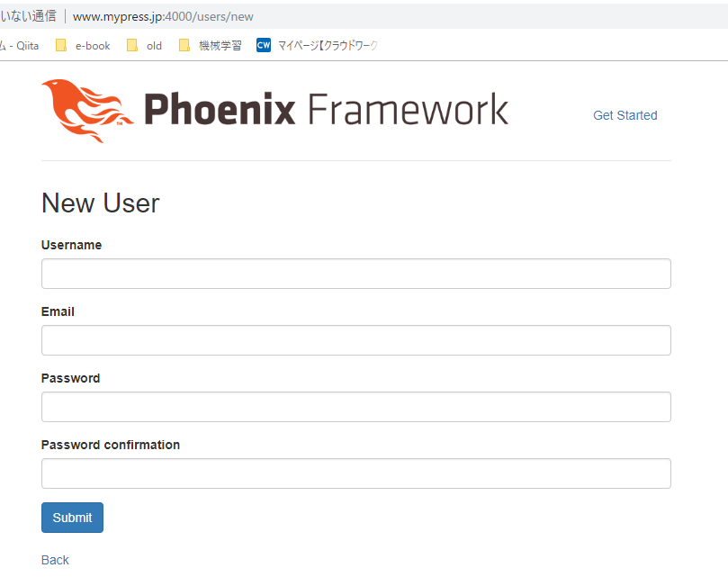Click the New User heading

(100, 203)
